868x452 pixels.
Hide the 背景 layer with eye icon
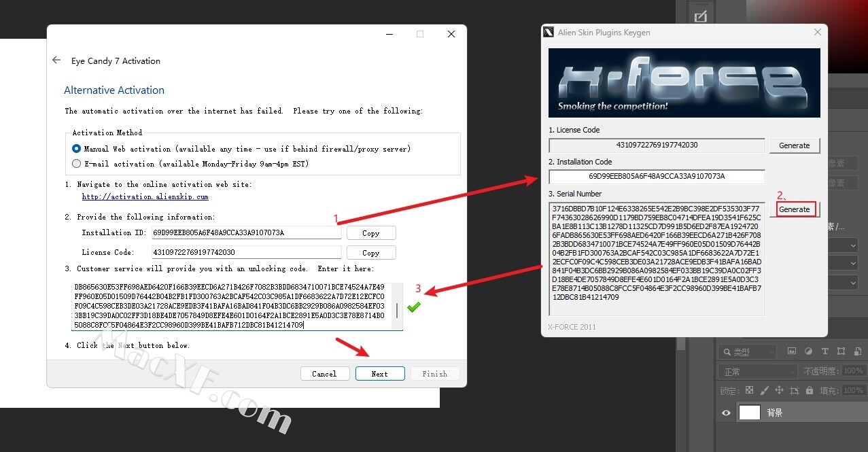tap(727, 413)
